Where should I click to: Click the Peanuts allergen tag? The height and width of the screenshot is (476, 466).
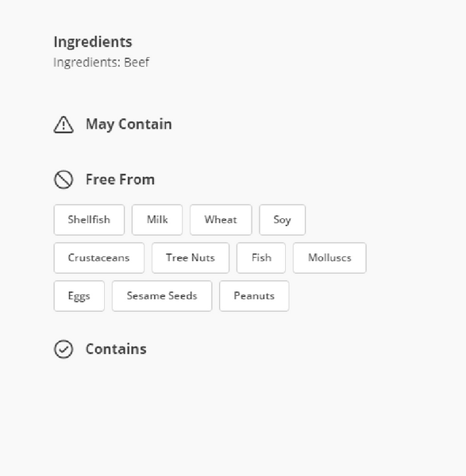coord(254,296)
